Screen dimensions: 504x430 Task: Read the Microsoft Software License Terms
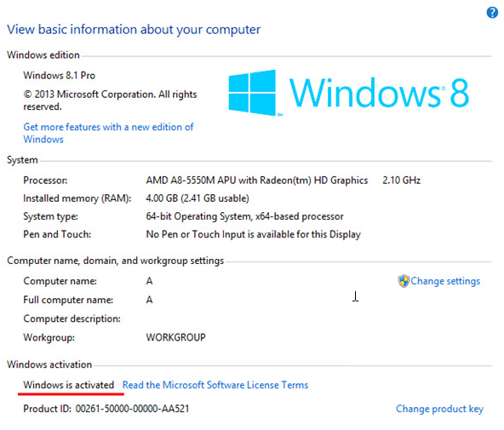coord(215,385)
